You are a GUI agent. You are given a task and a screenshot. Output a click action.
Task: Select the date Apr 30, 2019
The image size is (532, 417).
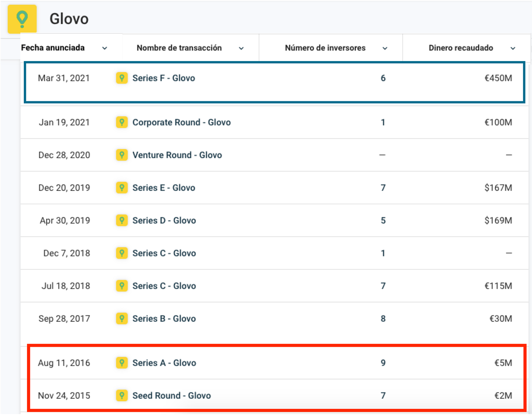click(65, 220)
